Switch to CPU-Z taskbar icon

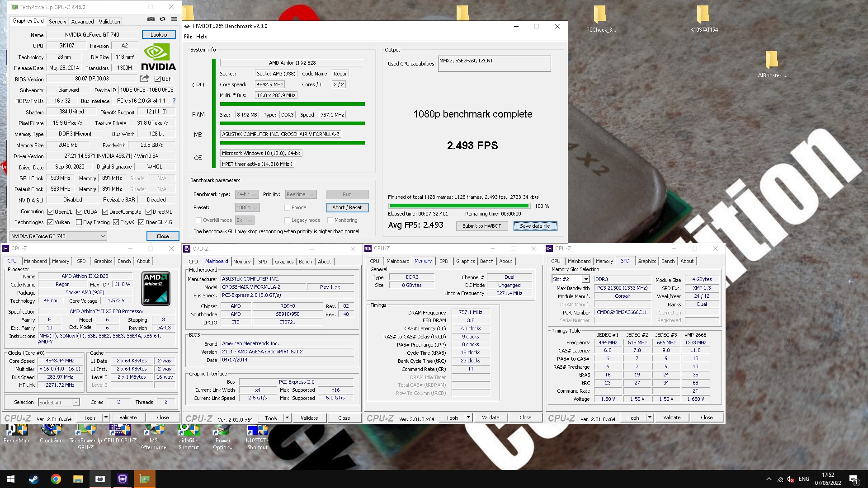coord(123,479)
